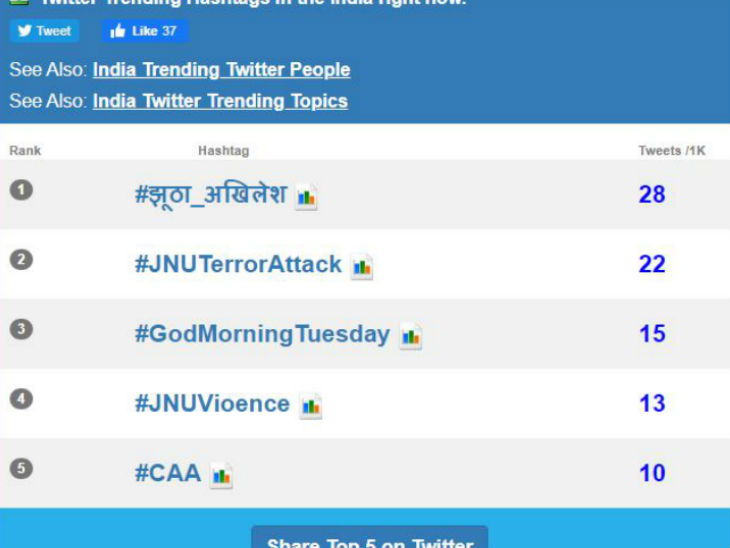Click the Tweets /1K column header
Image resolution: width=730 pixels, height=548 pixels.
672,151
